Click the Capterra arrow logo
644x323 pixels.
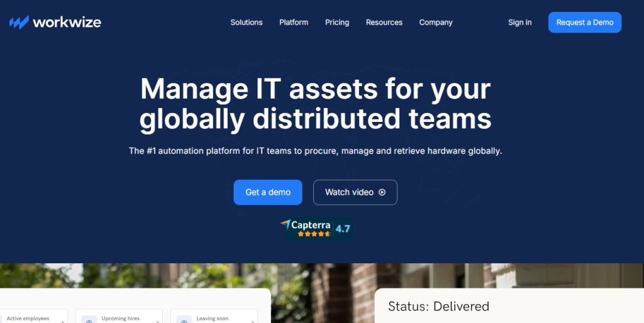[286, 224]
